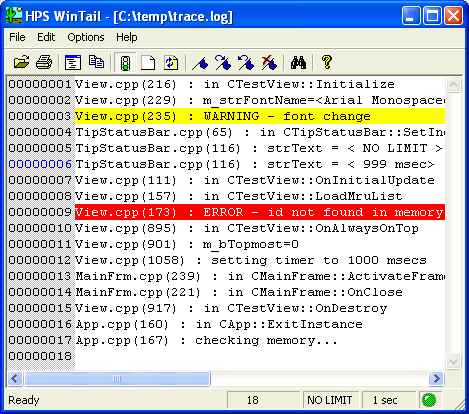The image size is (469, 414).
Task: Click the vertical scrollbar down arrow
Action: pyautogui.click(x=453, y=361)
